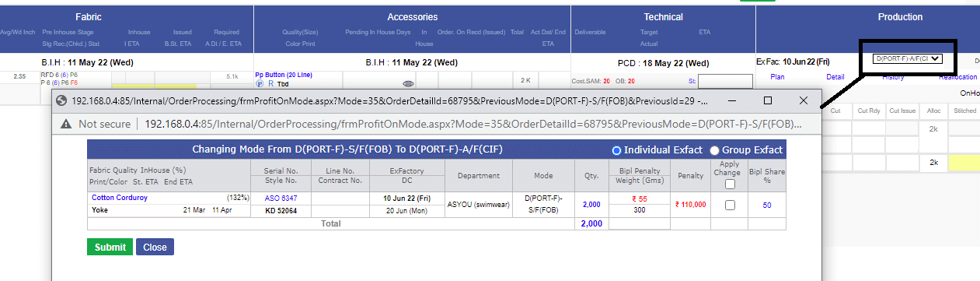
Task: Open the D(PORT-F)-A/F(CIF) mode dropdown
Action: pos(909,58)
